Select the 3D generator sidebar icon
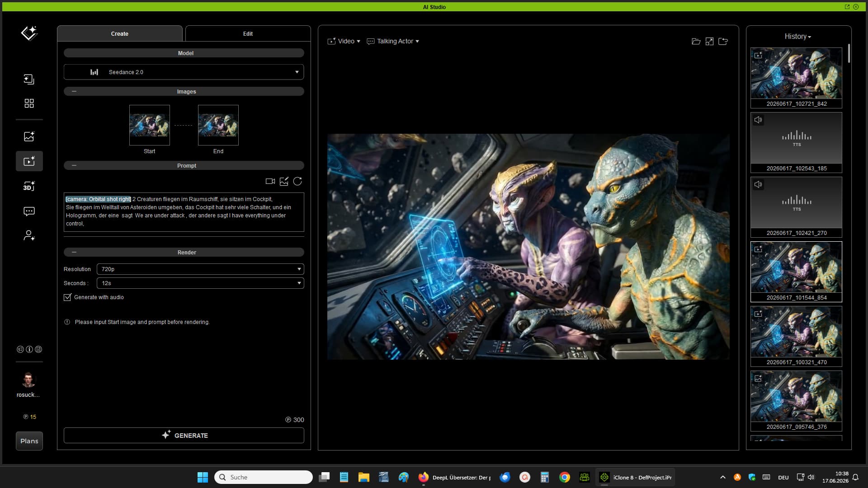Image resolution: width=868 pixels, height=488 pixels. [29, 186]
